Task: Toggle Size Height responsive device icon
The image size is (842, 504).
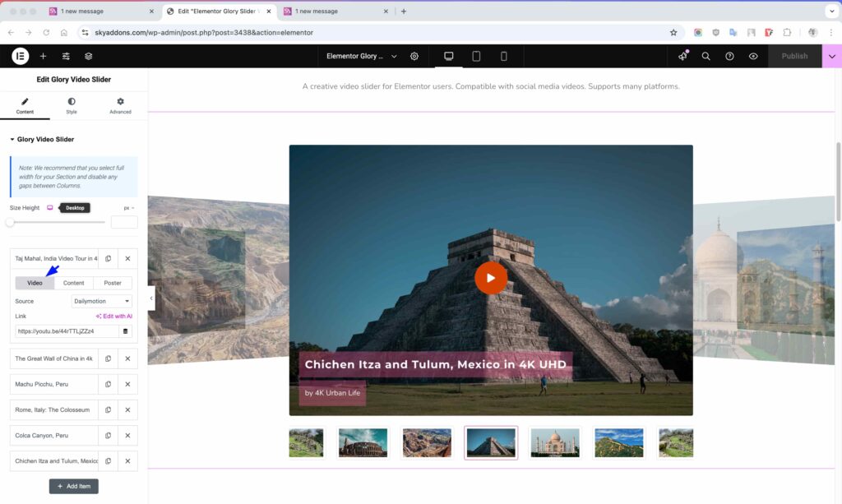Action: tap(50, 208)
